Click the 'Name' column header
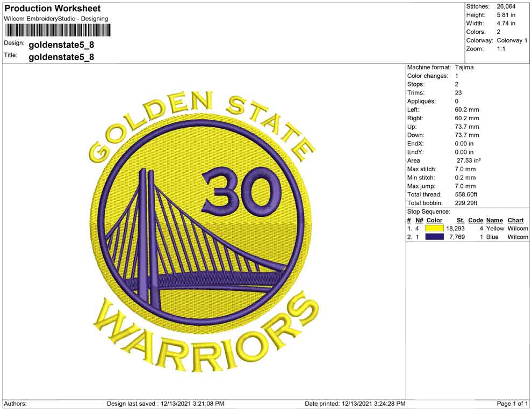532x409 pixels. [494, 220]
